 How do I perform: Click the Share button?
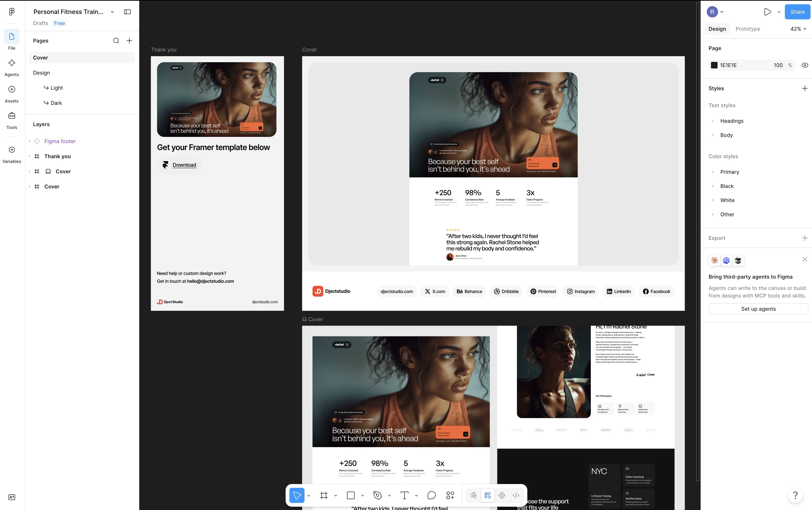click(x=797, y=12)
